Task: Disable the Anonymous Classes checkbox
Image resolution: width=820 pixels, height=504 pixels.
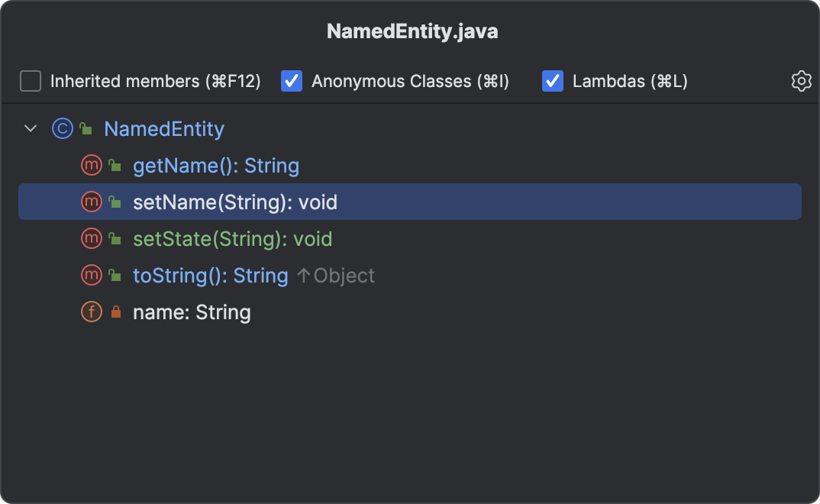Action: [x=292, y=81]
